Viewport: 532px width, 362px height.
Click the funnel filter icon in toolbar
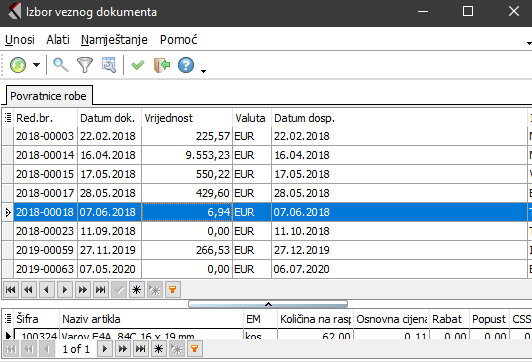pyautogui.click(x=85, y=65)
